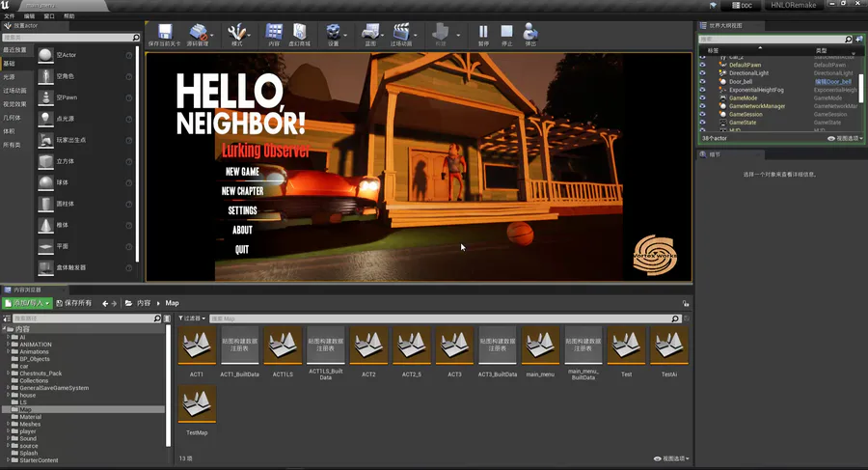Click the Settings gear toolbar icon
The image size is (868, 470).
[334, 32]
